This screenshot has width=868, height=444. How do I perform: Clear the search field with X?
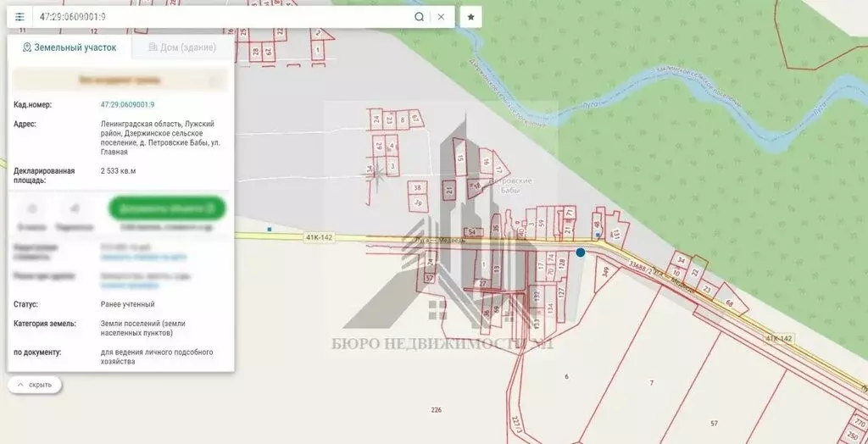[441, 17]
